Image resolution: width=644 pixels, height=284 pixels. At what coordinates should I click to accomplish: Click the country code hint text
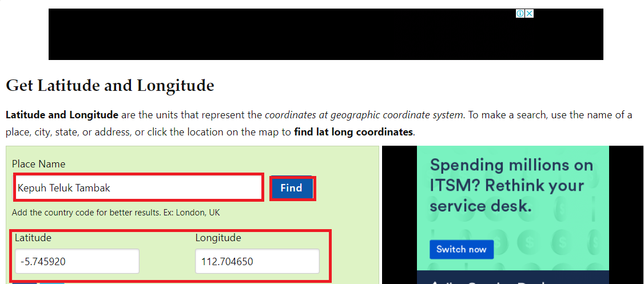[x=116, y=213]
